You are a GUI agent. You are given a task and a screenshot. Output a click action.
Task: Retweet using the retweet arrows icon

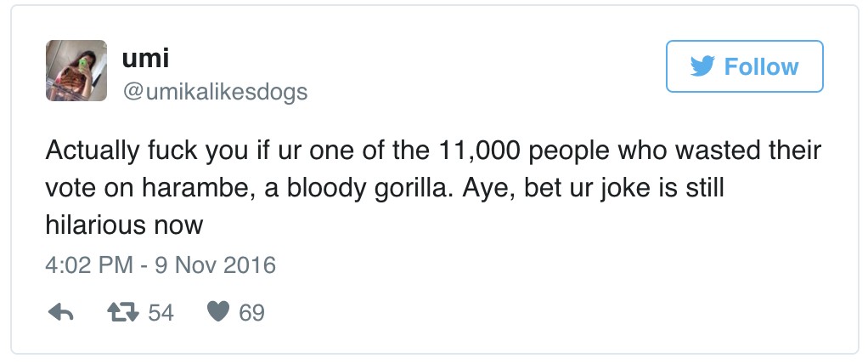[x=125, y=314]
